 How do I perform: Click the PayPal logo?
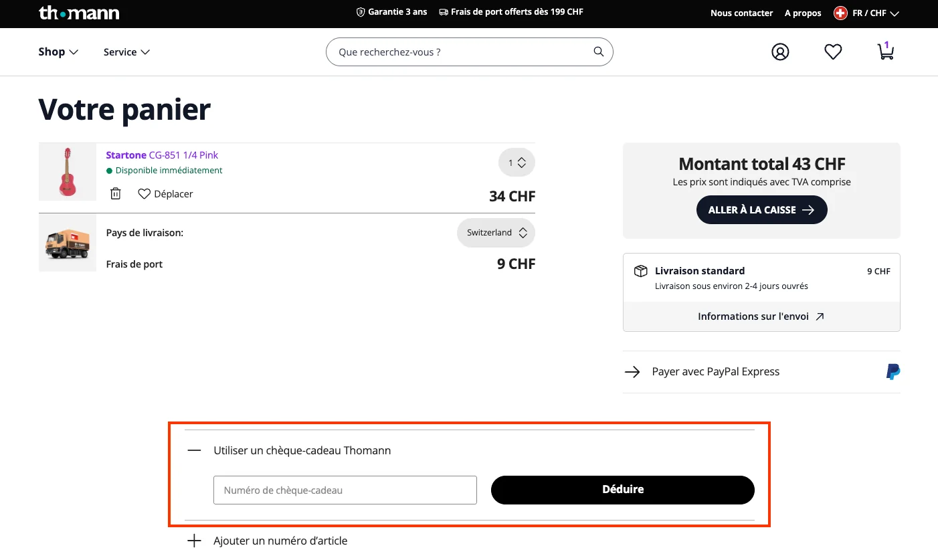click(x=892, y=371)
